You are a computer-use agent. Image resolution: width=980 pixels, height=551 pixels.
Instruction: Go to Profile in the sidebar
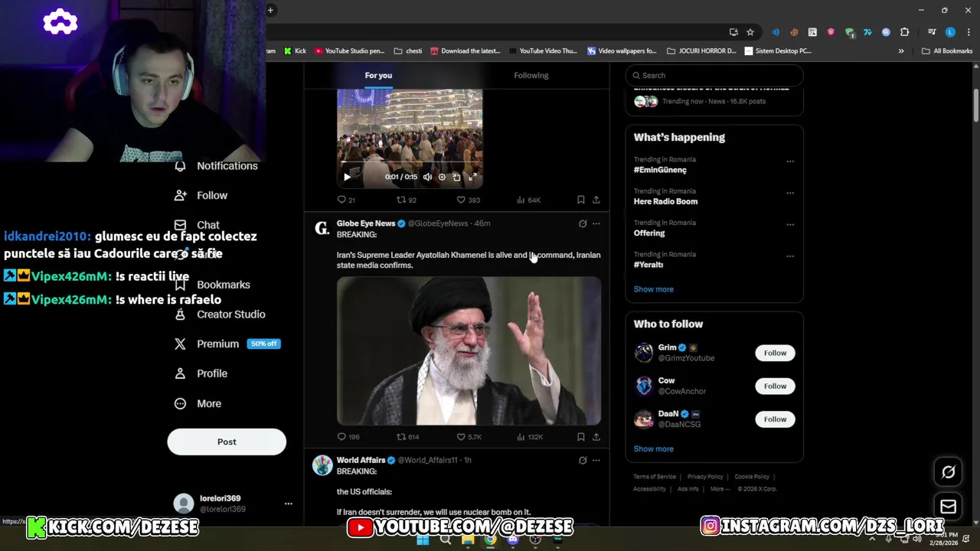(201, 373)
